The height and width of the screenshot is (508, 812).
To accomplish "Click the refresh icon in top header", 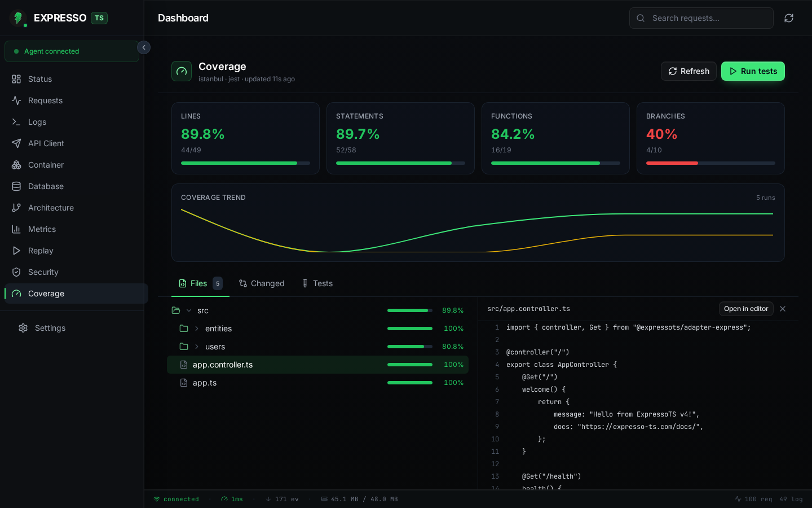I will pyautogui.click(x=789, y=18).
